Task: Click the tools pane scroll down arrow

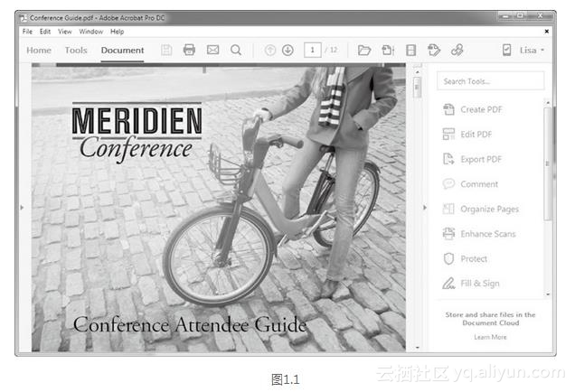Action: (x=548, y=294)
